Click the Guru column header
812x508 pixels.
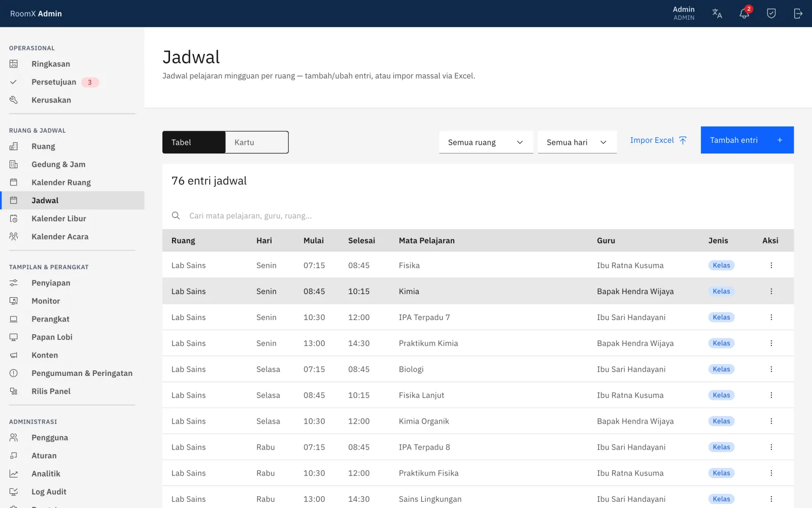click(606, 241)
